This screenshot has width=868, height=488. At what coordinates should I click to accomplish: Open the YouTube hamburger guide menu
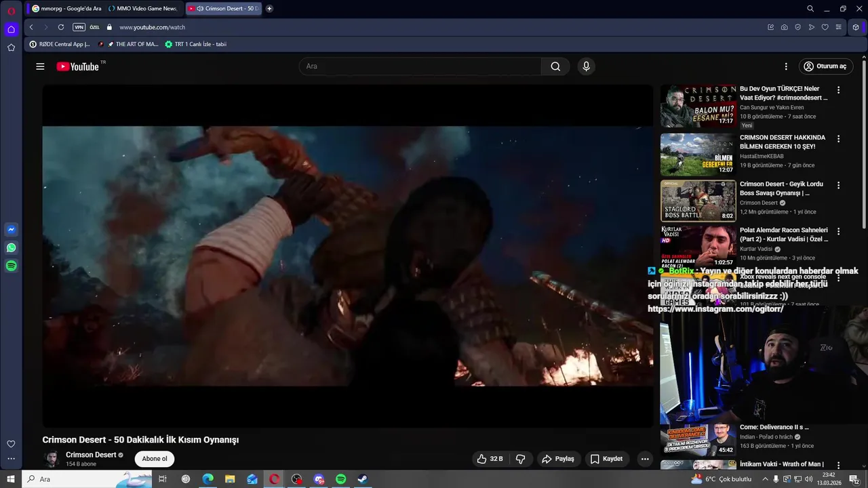40,66
